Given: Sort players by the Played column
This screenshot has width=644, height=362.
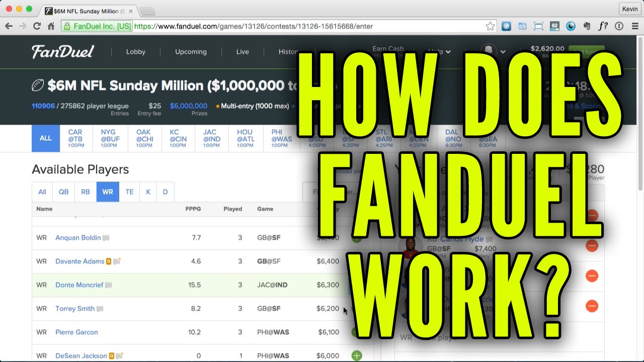Looking at the screenshot, I should click(x=233, y=209).
